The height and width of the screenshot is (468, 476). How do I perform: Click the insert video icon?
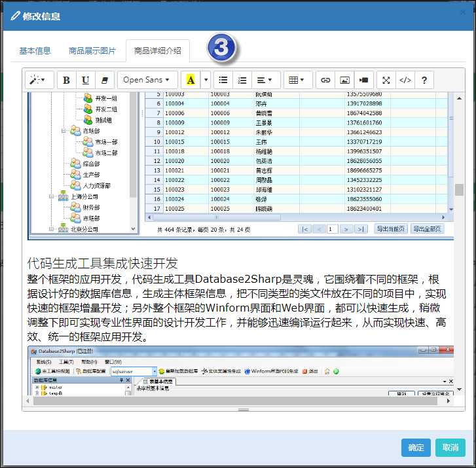363,80
